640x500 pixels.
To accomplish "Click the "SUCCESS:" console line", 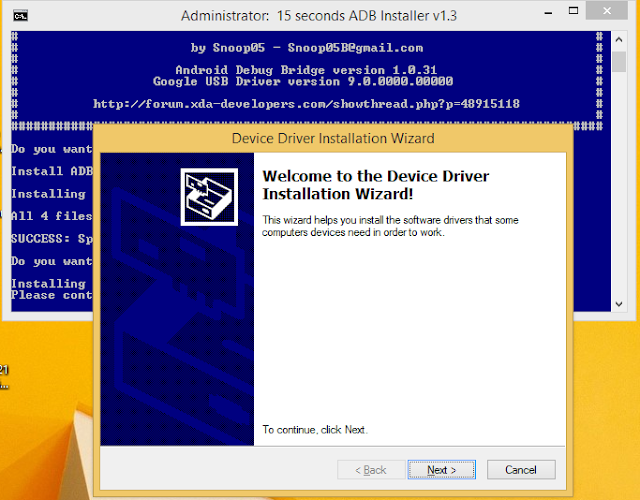I will (52, 238).
